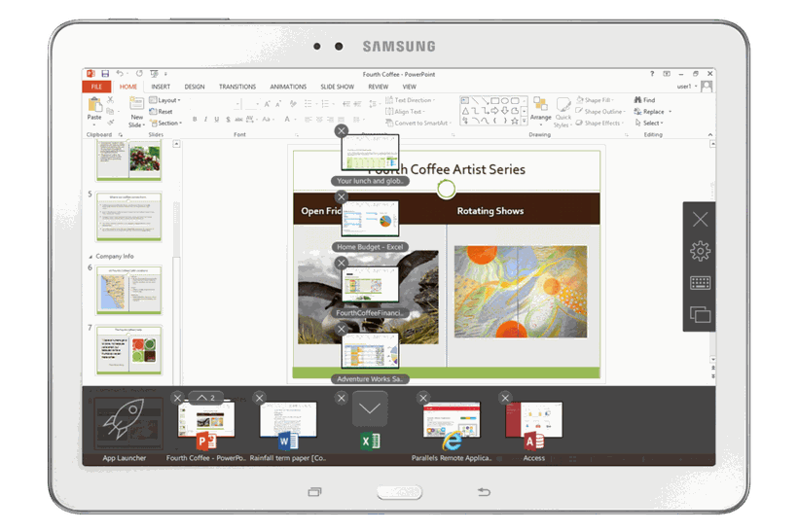Switch to Rainfall term paper Word thumbnail
The image size is (798, 532).
click(288, 420)
